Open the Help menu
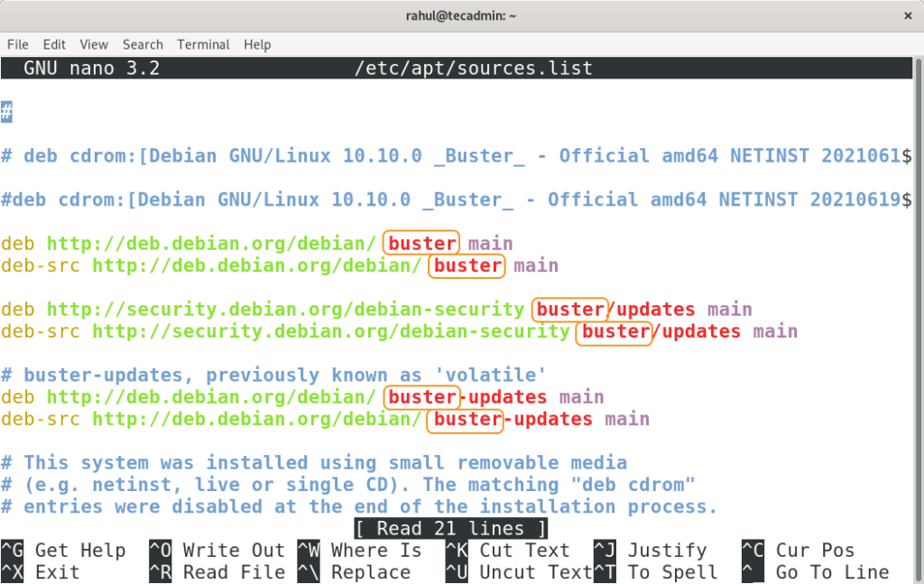 point(257,44)
